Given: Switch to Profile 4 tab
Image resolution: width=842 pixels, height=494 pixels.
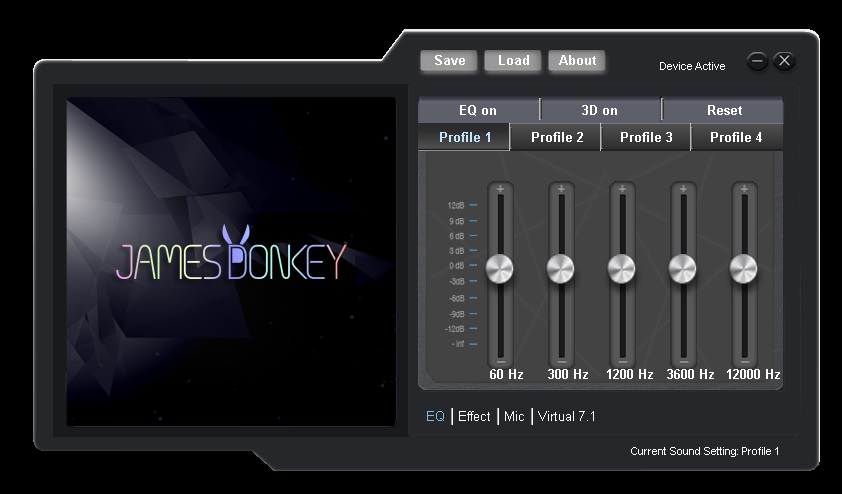Looking at the screenshot, I should 736,137.
